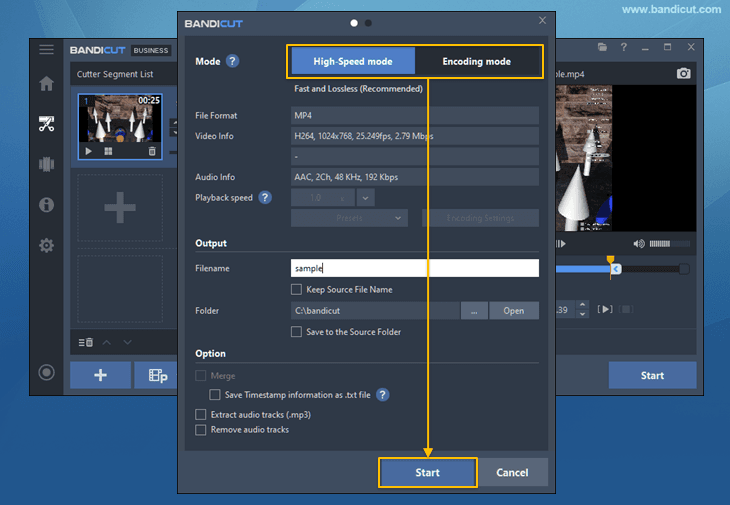Viewport: 730px width, 505px height.
Task: Click the step-frame playback icon under preview
Action: (561, 243)
